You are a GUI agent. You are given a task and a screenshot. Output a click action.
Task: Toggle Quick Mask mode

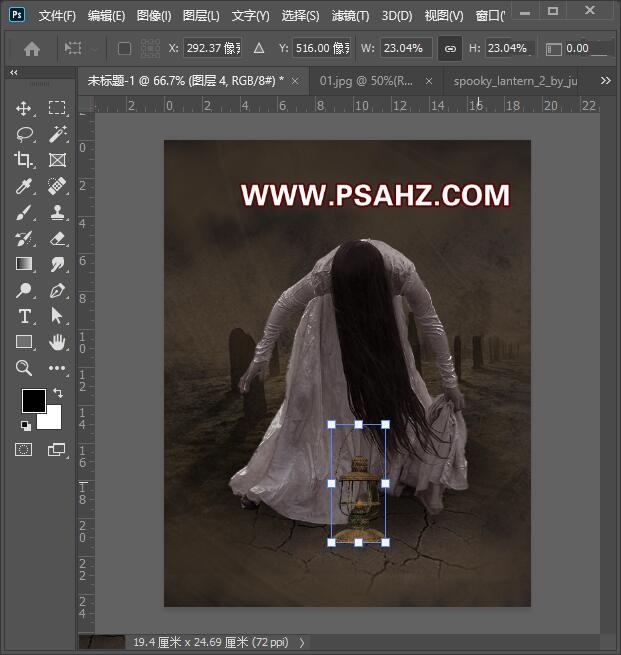[x=23, y=449]
